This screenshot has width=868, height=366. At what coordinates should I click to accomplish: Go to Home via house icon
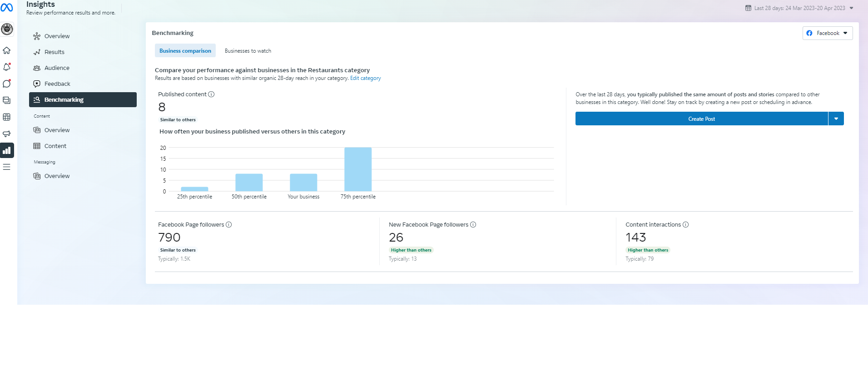click(7, 50)
